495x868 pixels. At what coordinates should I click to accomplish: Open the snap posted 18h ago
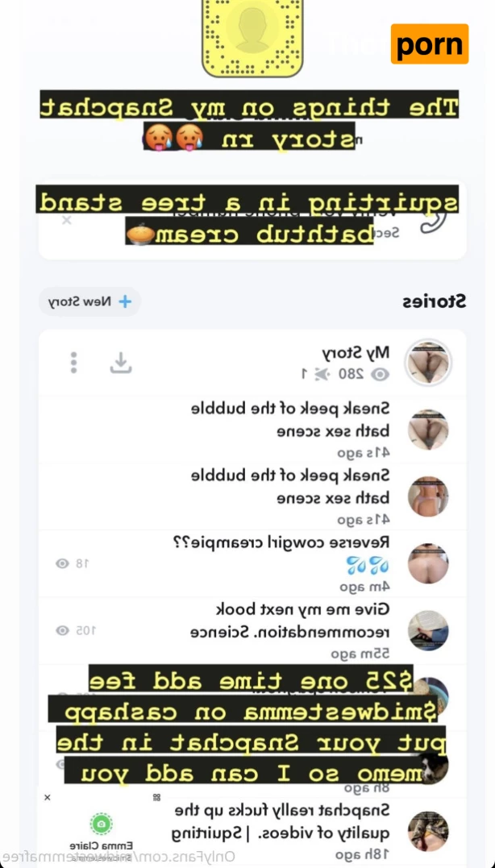tap(252, 832)
